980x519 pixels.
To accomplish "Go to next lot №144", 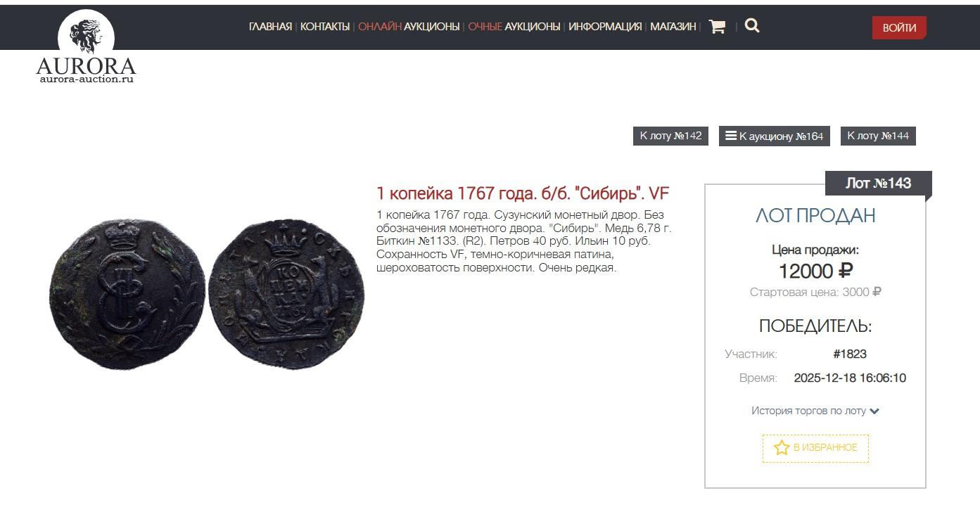I will (x=878, y=136).
